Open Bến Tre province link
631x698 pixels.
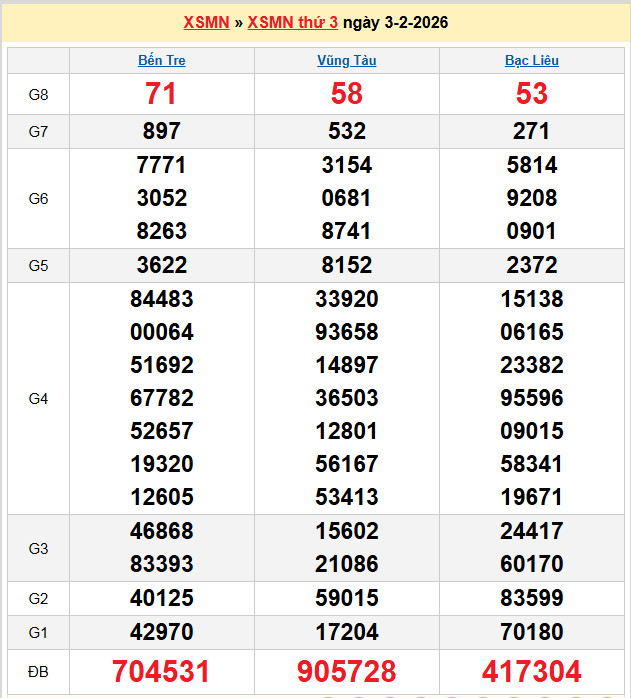point(161,60)
